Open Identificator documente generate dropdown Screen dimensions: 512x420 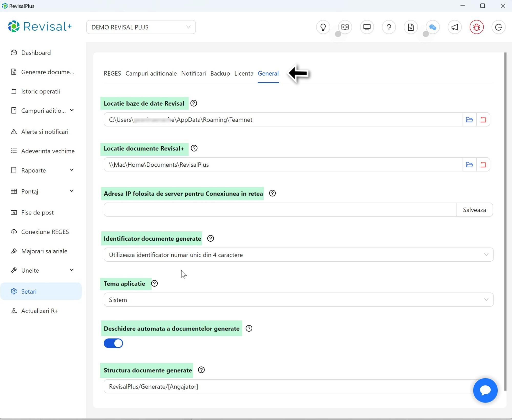[298, 255]
